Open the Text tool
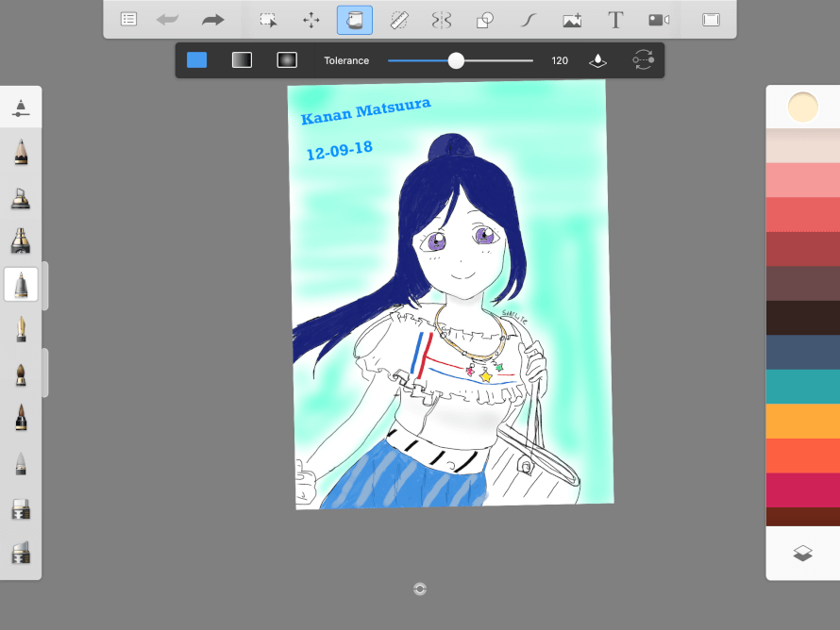 pyautogui.click(x=614, y=19)
